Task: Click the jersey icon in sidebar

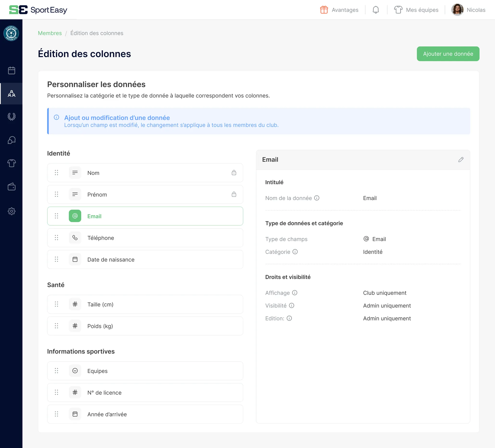Action: pos(11,163)
